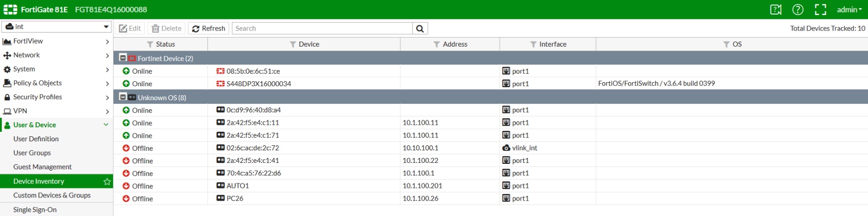The image size is (868, 216).
Task: Filter by the Status column filter icon
Action: 150,45
